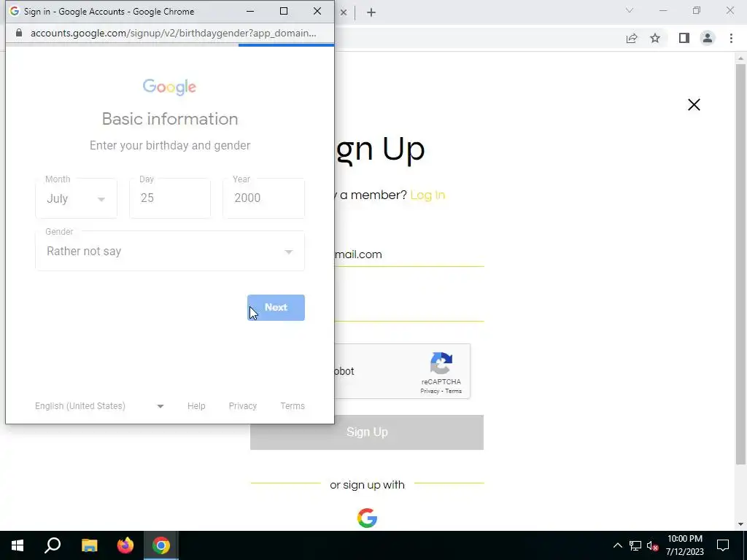The image size is (747, 560).
Task: Click the muted volume tray icon
Action: point(652,545)
